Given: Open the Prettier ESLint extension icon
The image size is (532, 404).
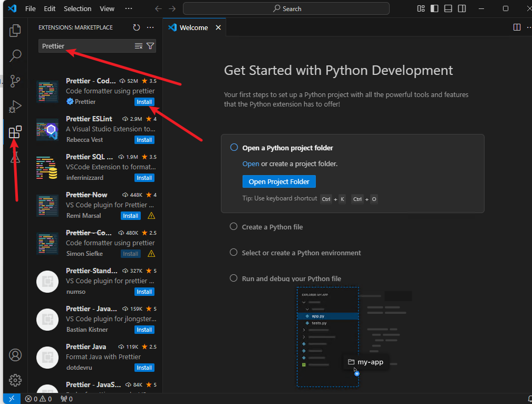Looking at the screenshot, I should point(47,129).
